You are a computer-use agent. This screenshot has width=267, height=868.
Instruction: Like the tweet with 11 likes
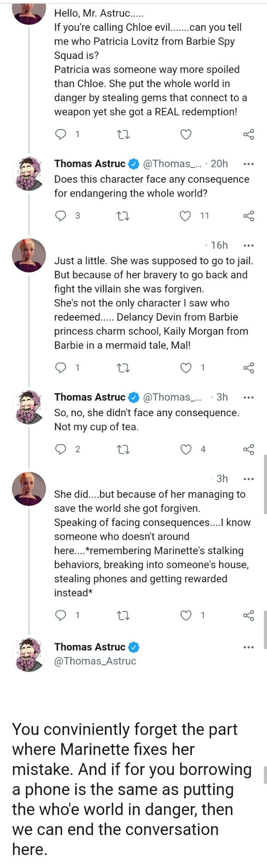coord(186,216)
